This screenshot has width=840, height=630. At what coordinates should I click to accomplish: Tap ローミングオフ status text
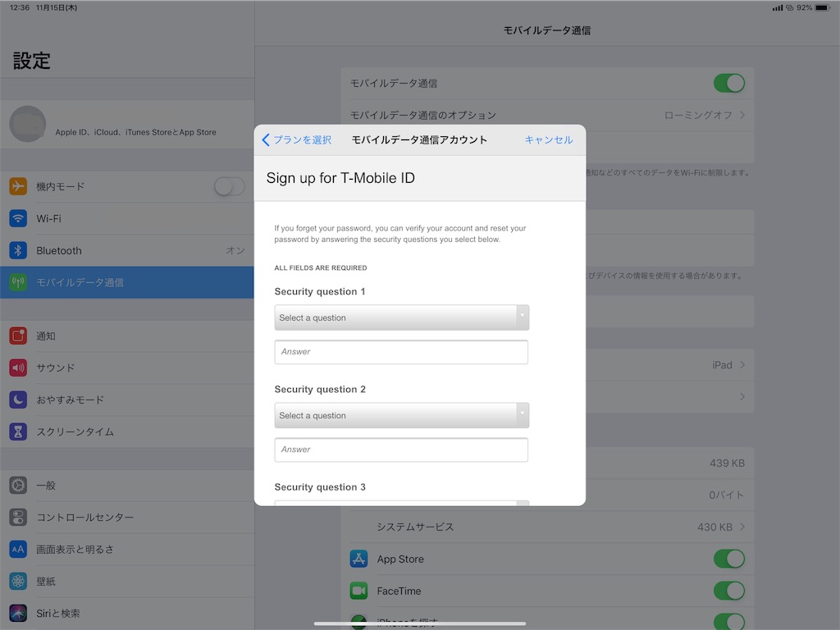pos(698,115)
